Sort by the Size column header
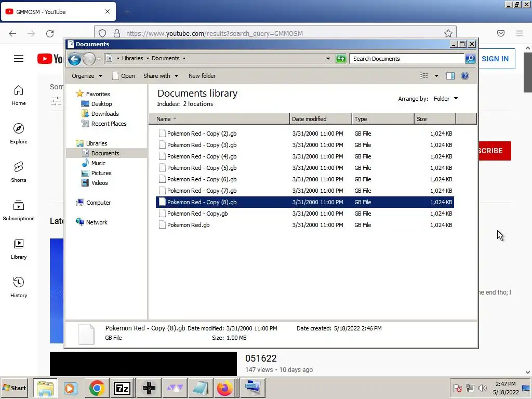This screenshot has height=399, width=532. [x=435, y=119]
